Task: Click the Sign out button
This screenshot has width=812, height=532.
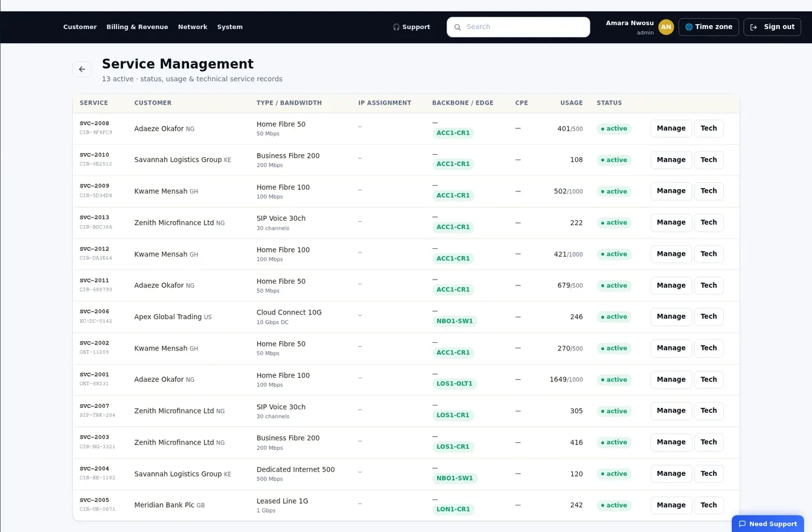Action: pyautogui.click(x=772, y=27)
